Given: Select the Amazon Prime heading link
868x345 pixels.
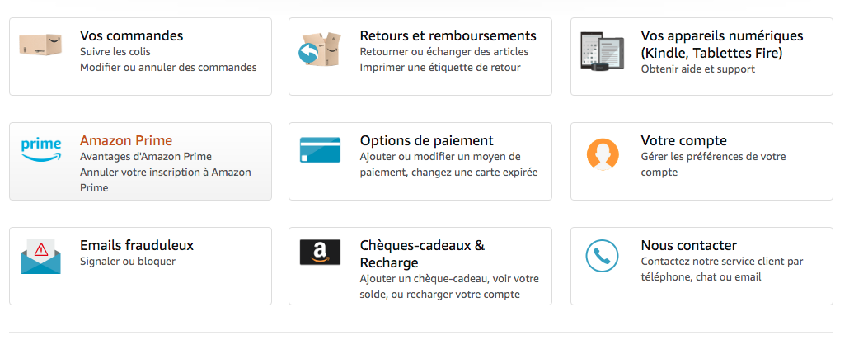Looking at the screenshot, I should [x=125, y=140].
